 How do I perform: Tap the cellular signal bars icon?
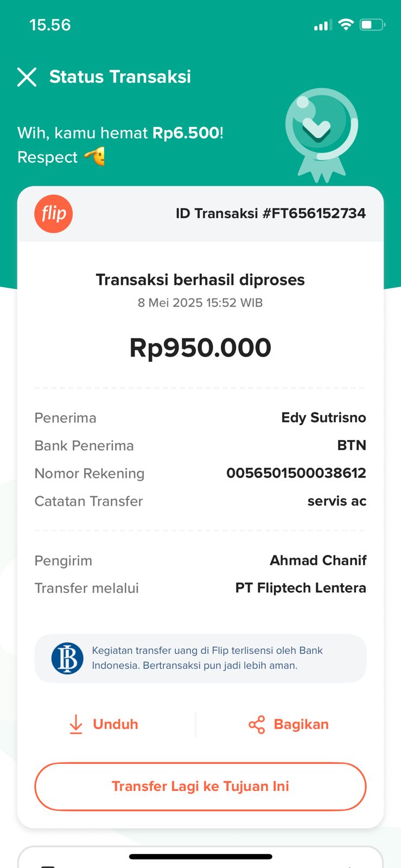tap(322, 25)
